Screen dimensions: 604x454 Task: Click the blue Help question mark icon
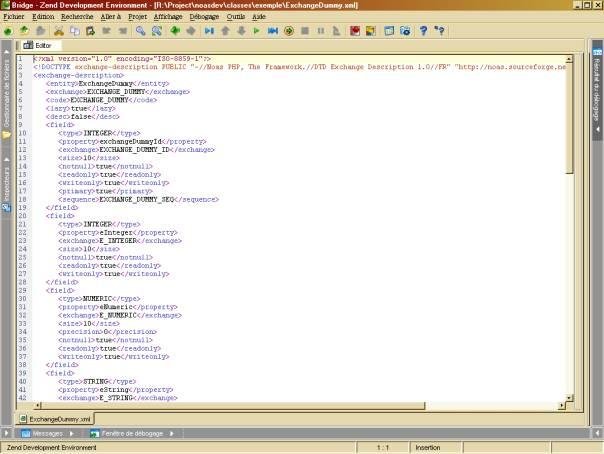(423, 31)
